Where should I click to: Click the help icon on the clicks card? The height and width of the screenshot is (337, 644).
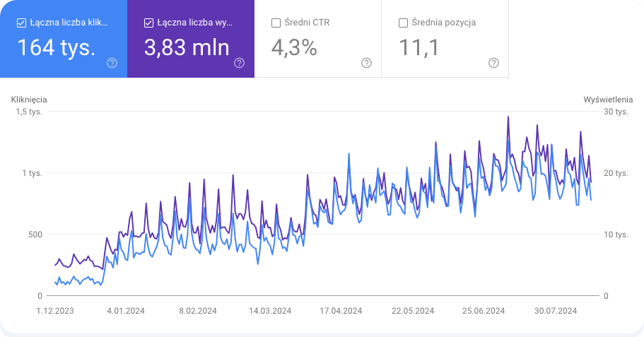pos(112,63)
